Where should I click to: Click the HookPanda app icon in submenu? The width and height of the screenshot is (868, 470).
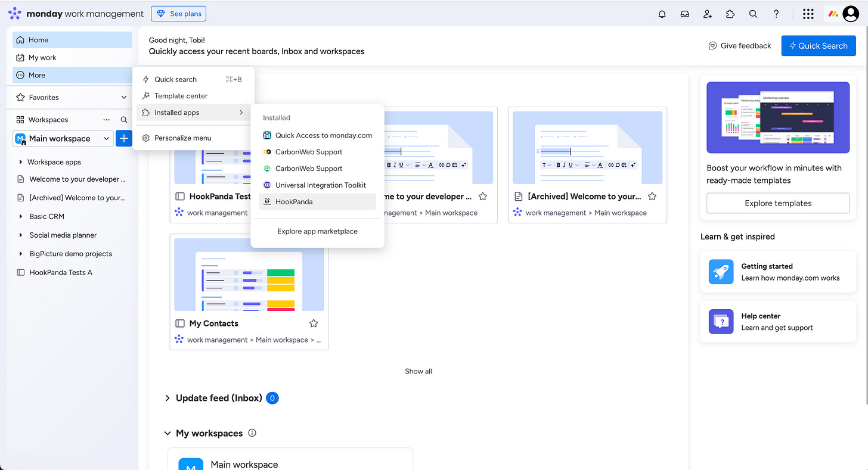pyautogui.click(x=268, y=202)
